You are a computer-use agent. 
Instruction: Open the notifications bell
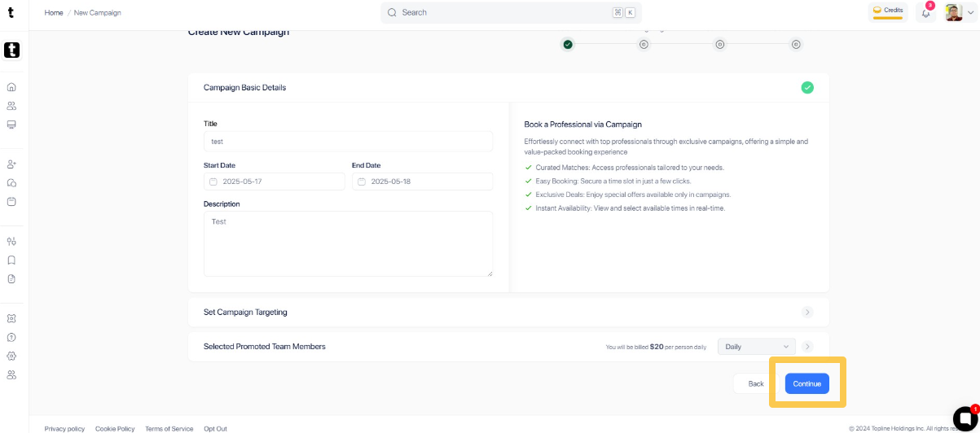coord(925,13)
